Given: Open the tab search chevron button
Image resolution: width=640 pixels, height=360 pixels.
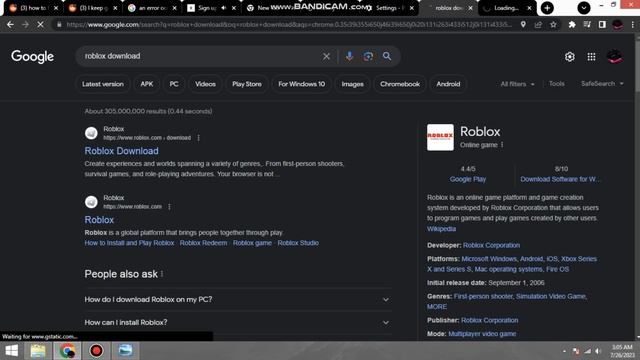Looking at the screenshot, I should pyautogui.click(x=584, y=8).
